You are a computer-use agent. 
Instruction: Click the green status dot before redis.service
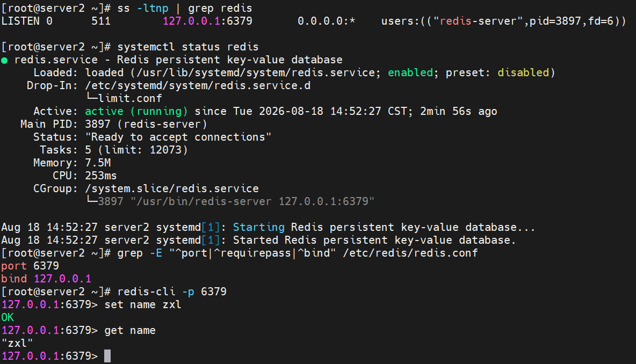[4, 60]
